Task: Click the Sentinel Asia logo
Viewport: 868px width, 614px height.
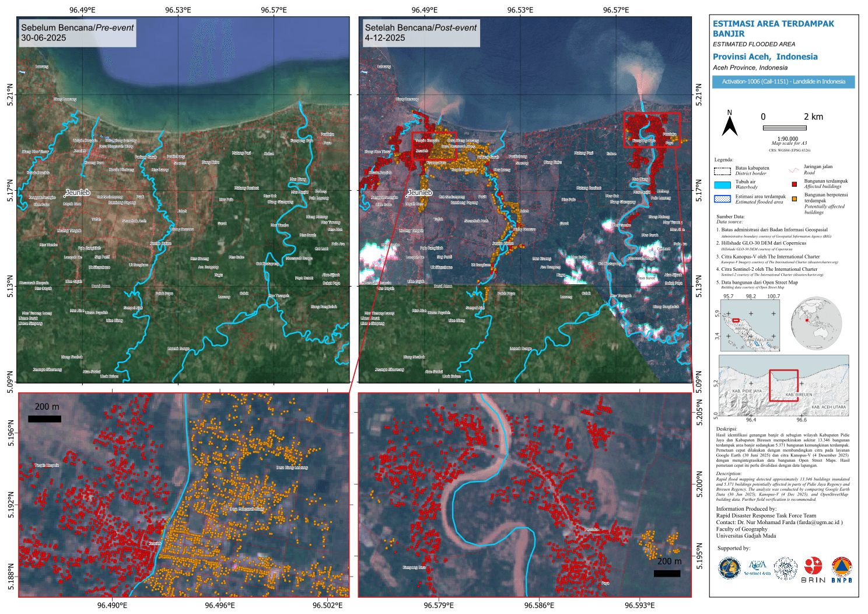Action: pyautogui.click(x=757, y=568)
